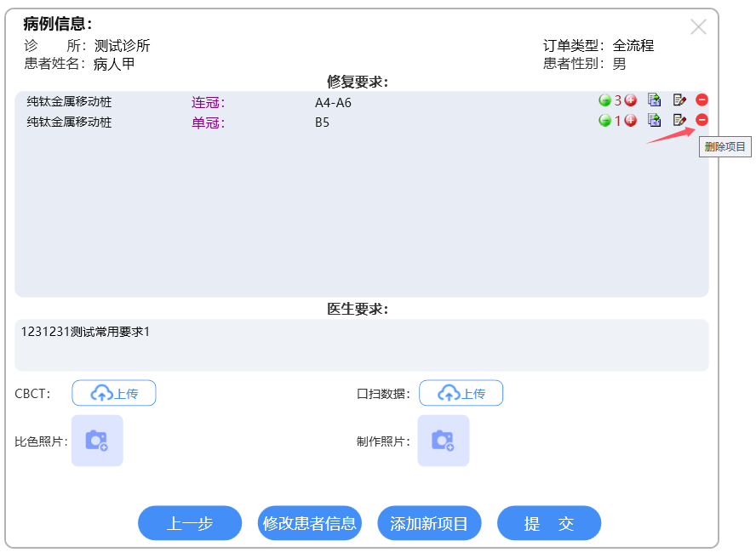Image resolution: width=756 pixels, height=558 pixels.
Task: Edit the B5 restoration item
Action: [679, 120]
